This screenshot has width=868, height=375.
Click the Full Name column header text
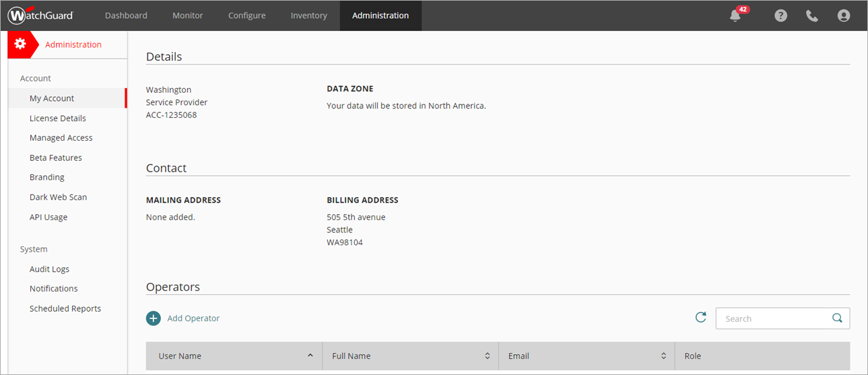[351, 356]
